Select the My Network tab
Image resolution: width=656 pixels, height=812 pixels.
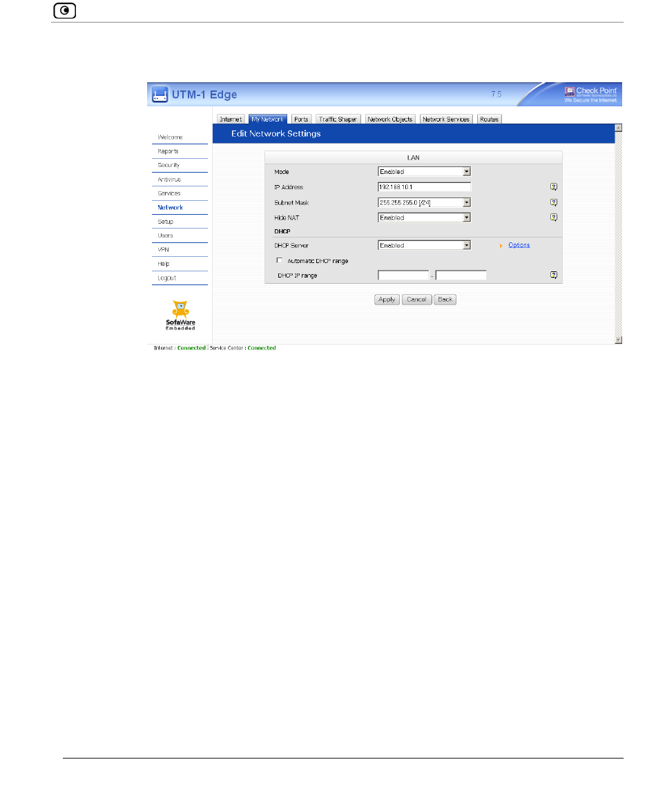point(268,119)
